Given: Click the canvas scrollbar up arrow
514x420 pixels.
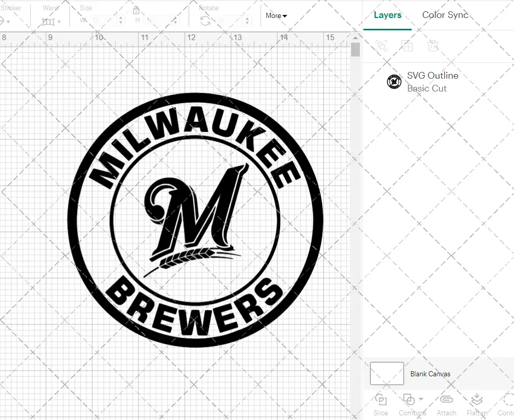Looking at the screenshot, I should point(355,38).
